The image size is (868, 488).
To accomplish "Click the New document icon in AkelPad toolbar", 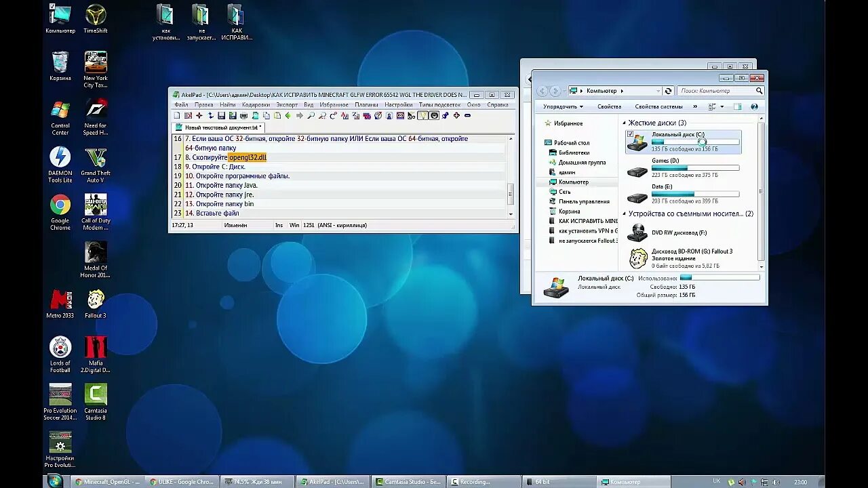I will point(177,115).
